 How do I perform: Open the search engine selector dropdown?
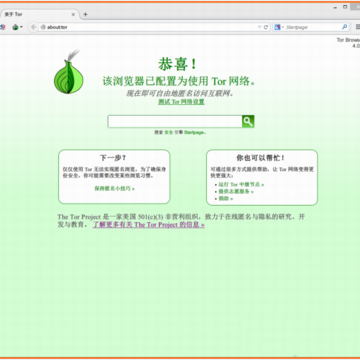[279, 27]
